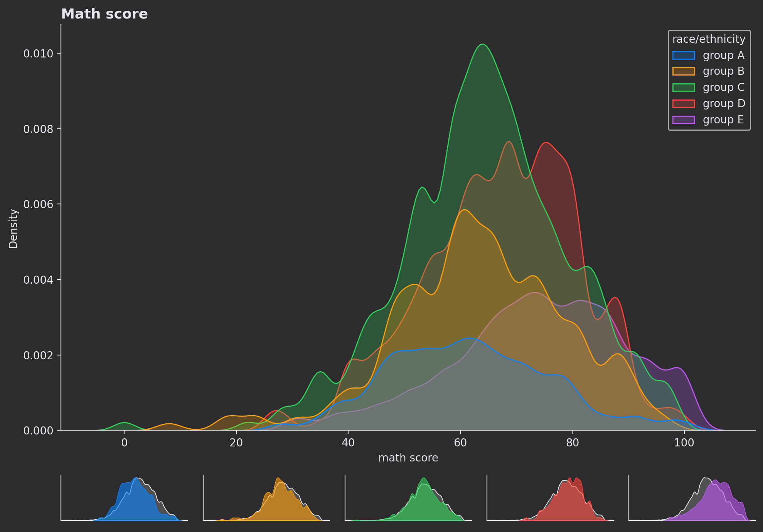
Task: Click the 'math score' x-axis label
Action: (x=408, y=458)
